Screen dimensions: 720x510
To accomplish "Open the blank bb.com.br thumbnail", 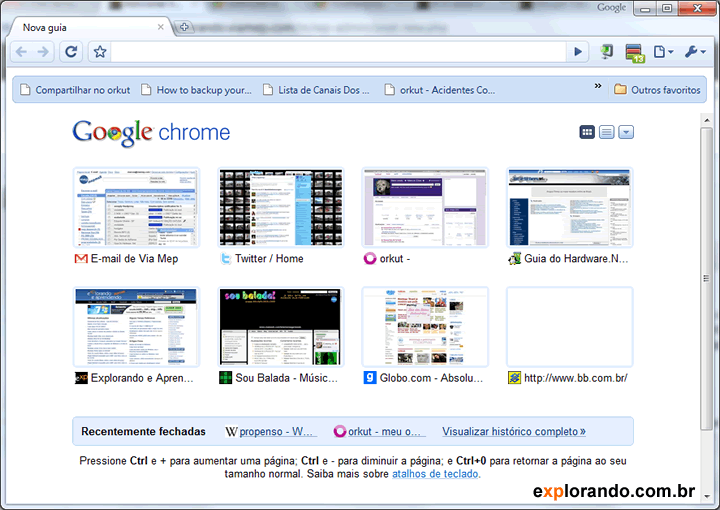I will click(569, 327).
